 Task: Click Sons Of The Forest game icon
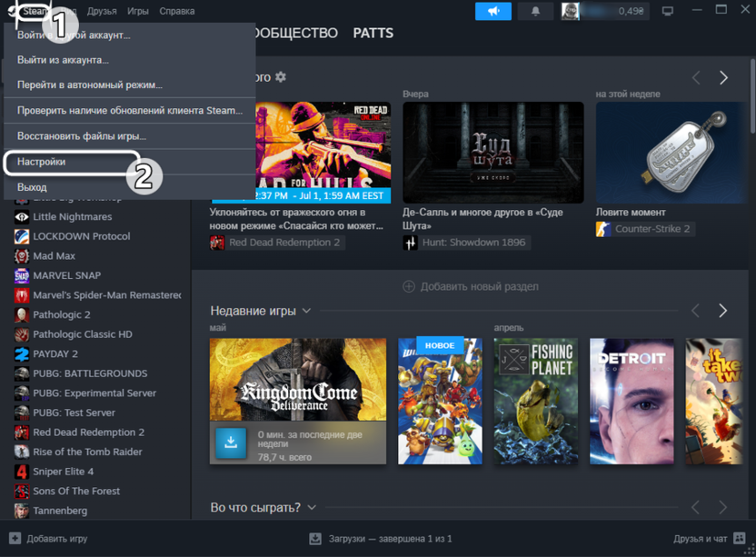(x=22, y=492)
